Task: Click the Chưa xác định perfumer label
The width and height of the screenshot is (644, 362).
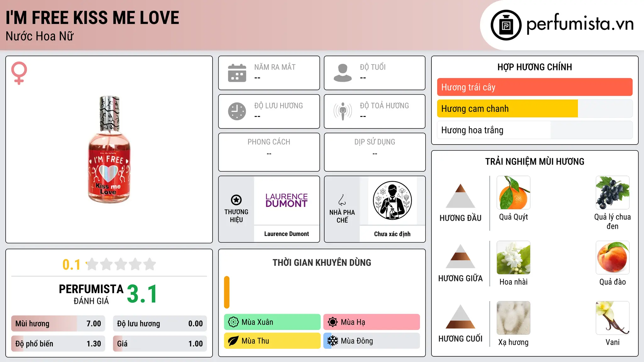Action: click(x=392, y=234)
